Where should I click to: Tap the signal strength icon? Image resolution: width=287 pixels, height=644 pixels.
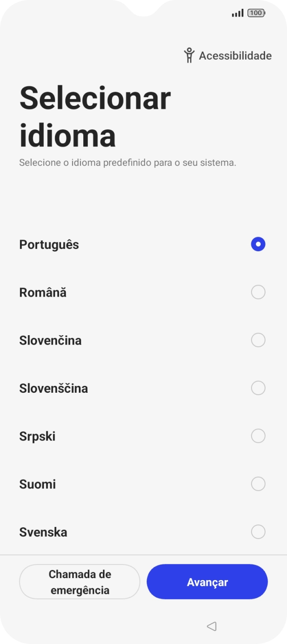(237, 12)
